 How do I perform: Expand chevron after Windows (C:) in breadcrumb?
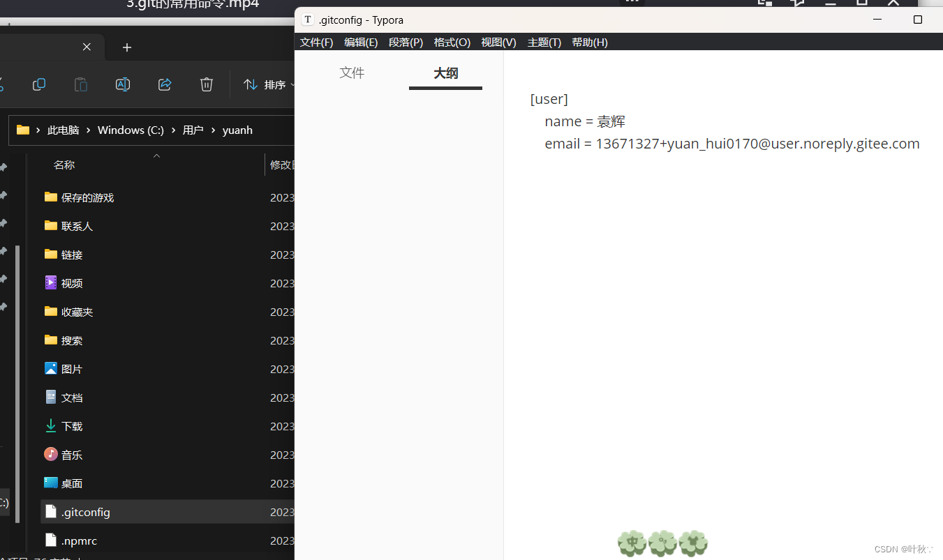tap(173, 130)
